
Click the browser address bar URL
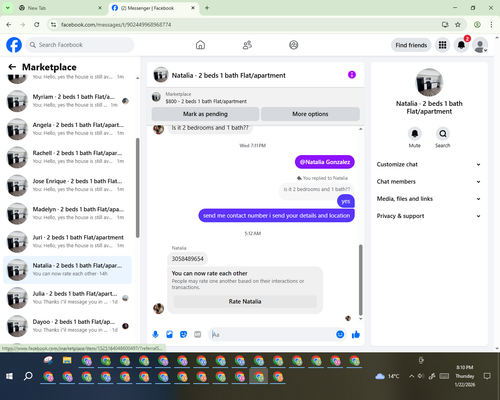(x=116, y=24)
